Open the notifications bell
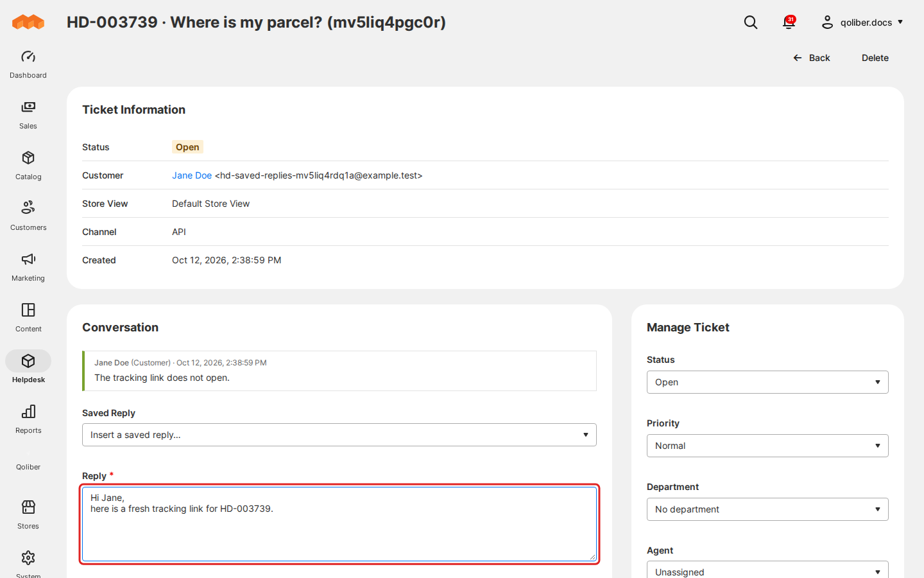 click(789, 22)
